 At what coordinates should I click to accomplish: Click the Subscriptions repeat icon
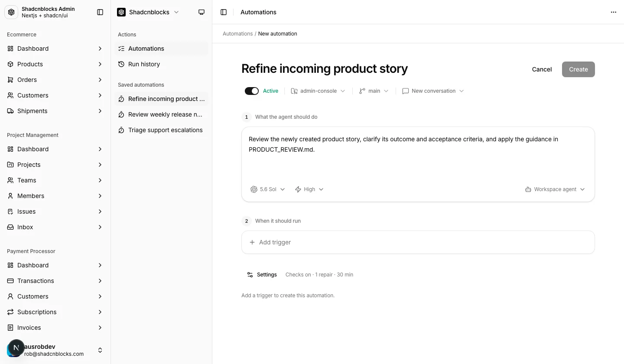point(10,312)
